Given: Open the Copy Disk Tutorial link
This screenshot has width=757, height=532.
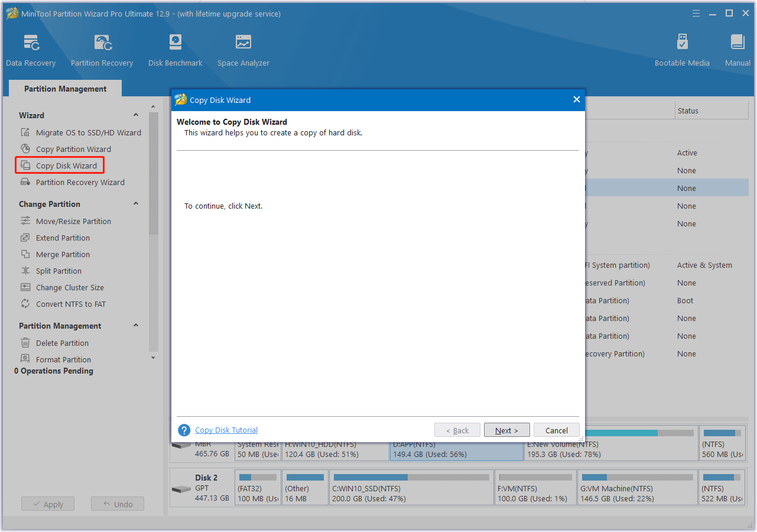Looking at the screenshot, I should point(226,430).
